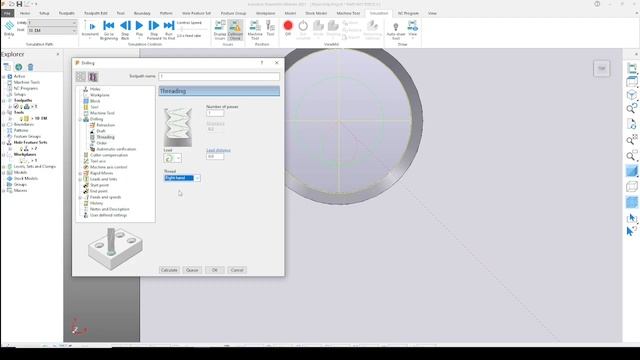Switch to the NC Program ribbon tab
This screenshot has width=640, height=360.
pos(408,13)
